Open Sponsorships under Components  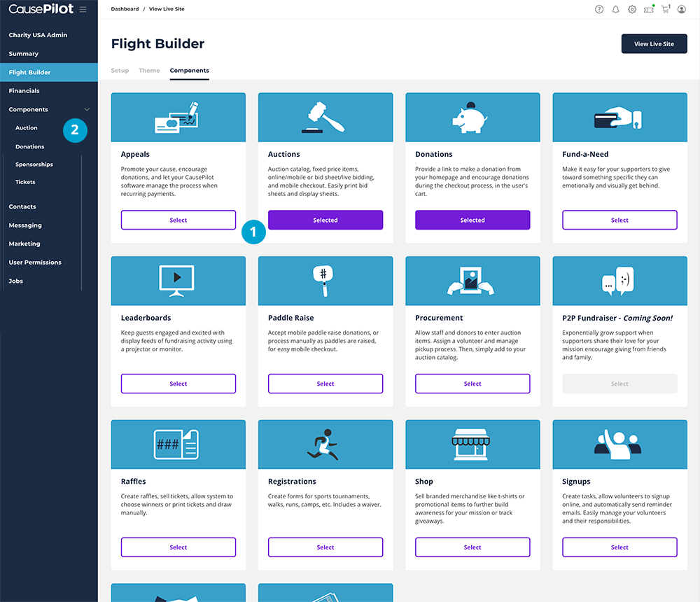[x=34, y=164]
